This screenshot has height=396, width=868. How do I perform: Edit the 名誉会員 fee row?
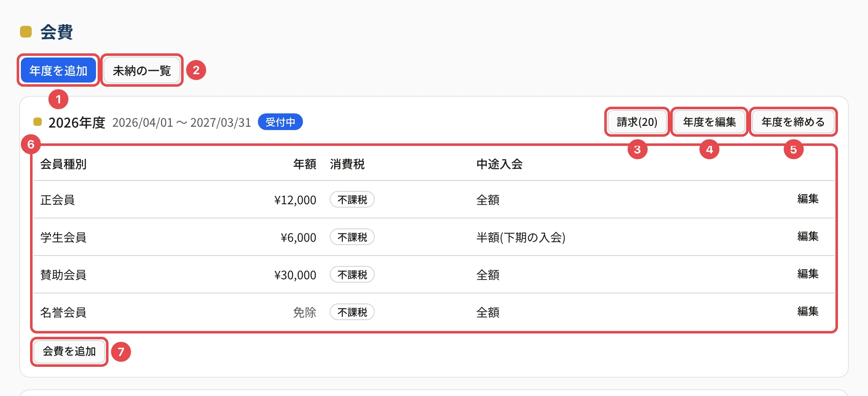pyautogui.click(x=808, y=311)
